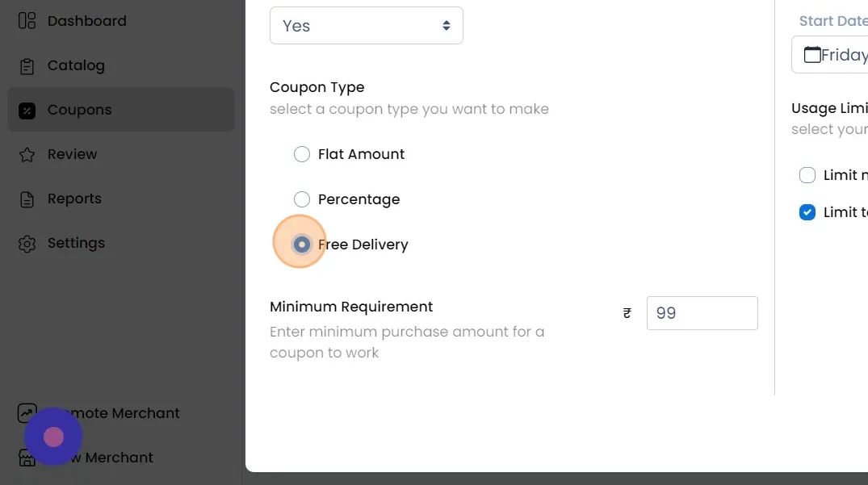The width and height of the screenshot is (868, 485).
Task: Click the Reports document icon
Action: coord(27,199)
